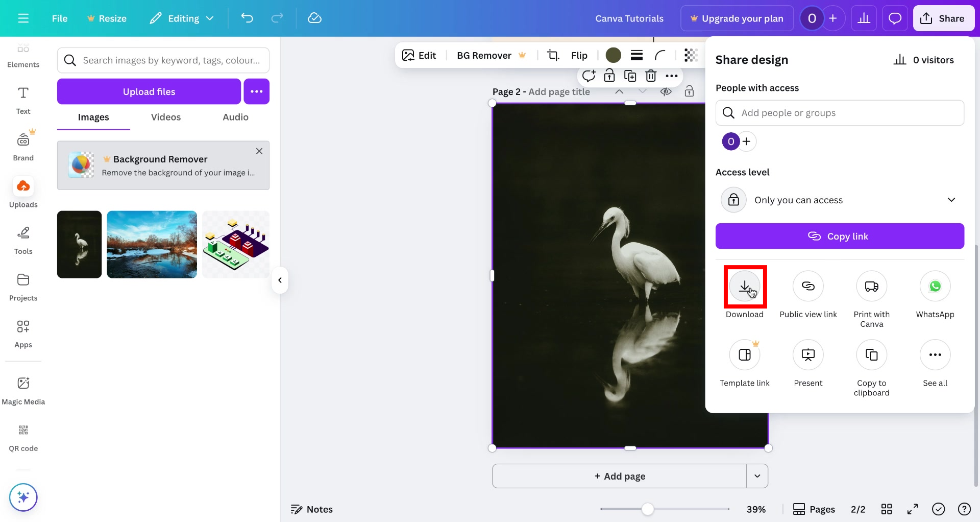Viewport: 980px width, 522px height.
Task: Share the design via WhatsApp
Action: tap(935, 286)
